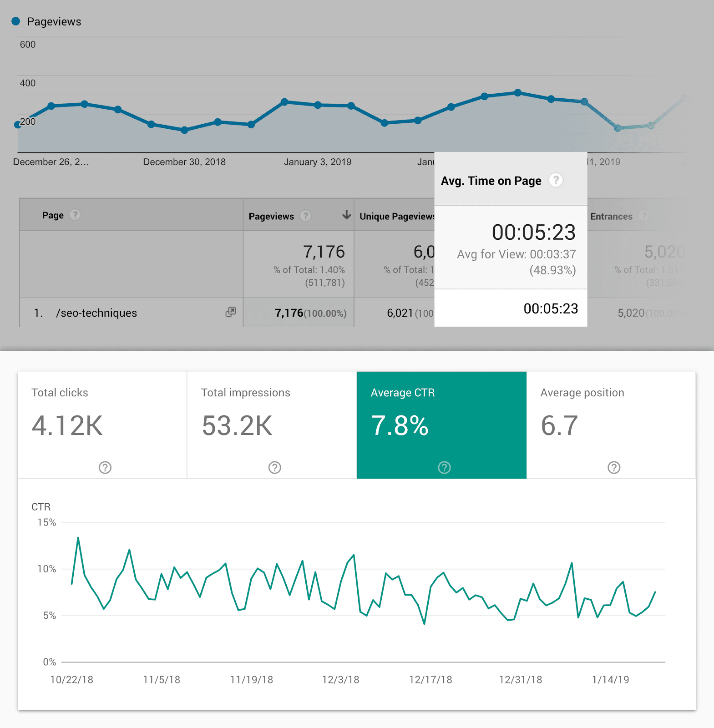Sort by Unique Pageviews column header
The image size is (714, 728).
point(396,217)
